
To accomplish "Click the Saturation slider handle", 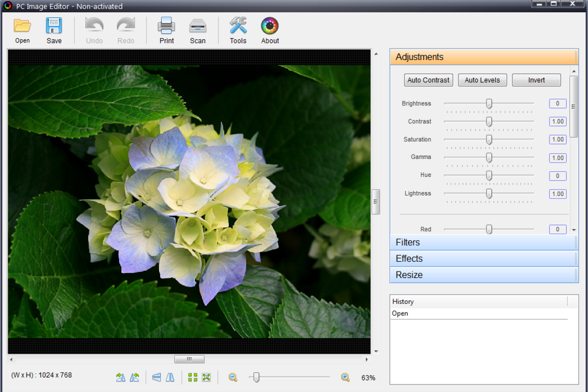I will pos(489,140).
